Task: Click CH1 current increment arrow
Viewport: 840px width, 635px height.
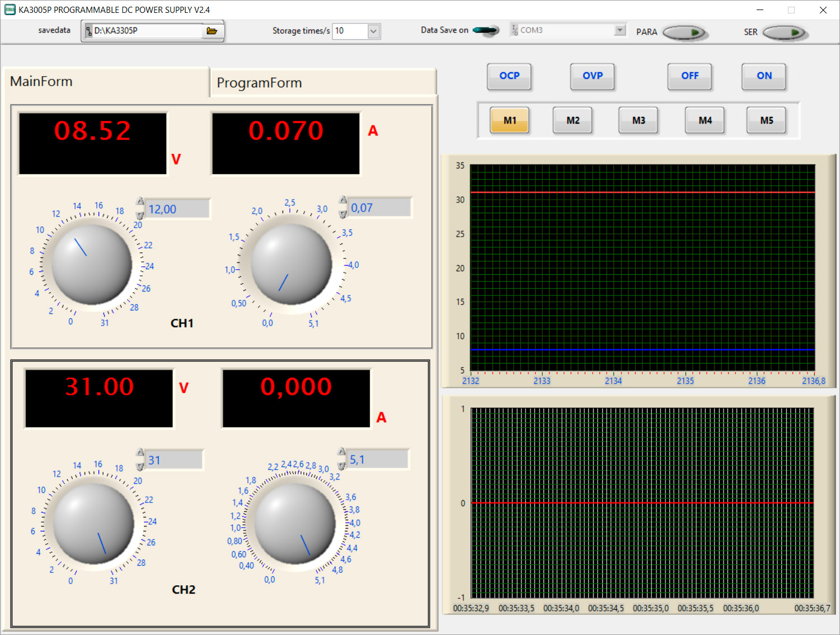Action: pyautogui.click(x=342, y=200)
